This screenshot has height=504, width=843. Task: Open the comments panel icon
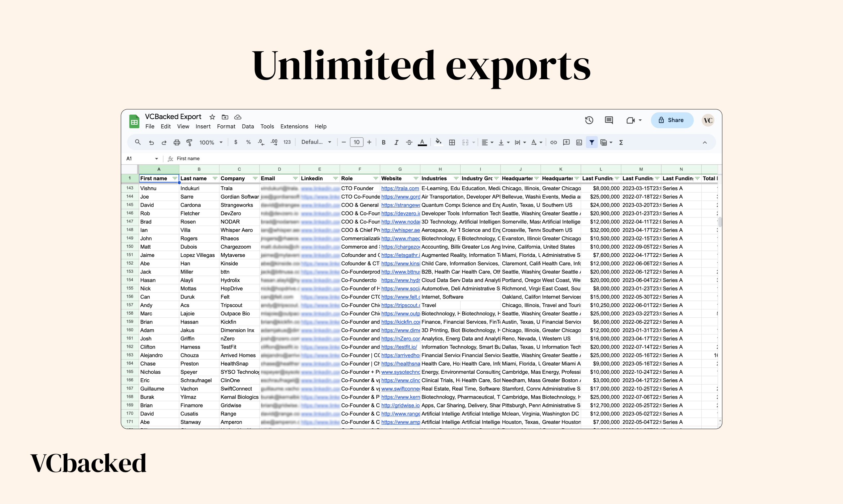[609, 120]
